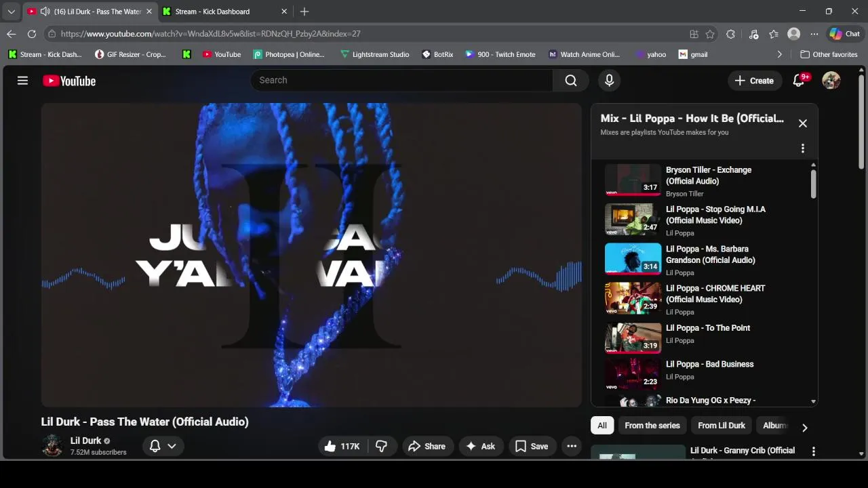Show more bookmarks with the chevron

coord(779,54)
